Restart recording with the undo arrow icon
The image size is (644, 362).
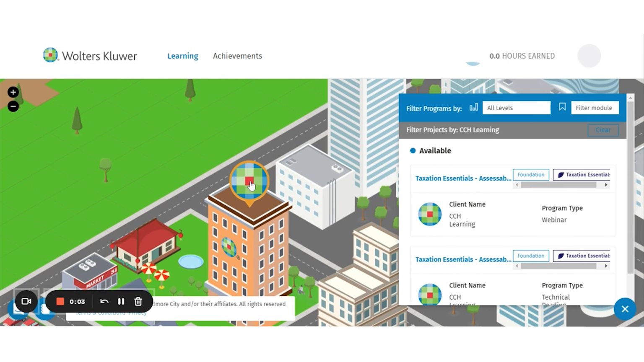click(x=104, y=301)
